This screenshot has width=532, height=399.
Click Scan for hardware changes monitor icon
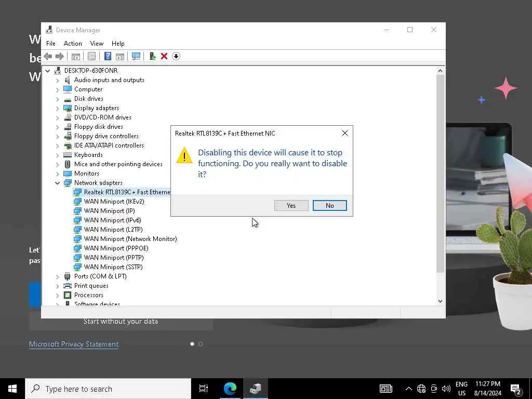136,56
